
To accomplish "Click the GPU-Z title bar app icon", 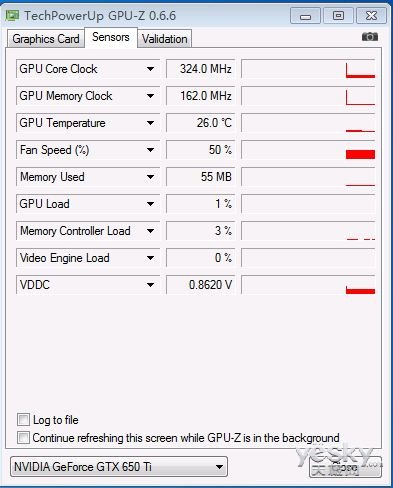I will tap(12, 16).
